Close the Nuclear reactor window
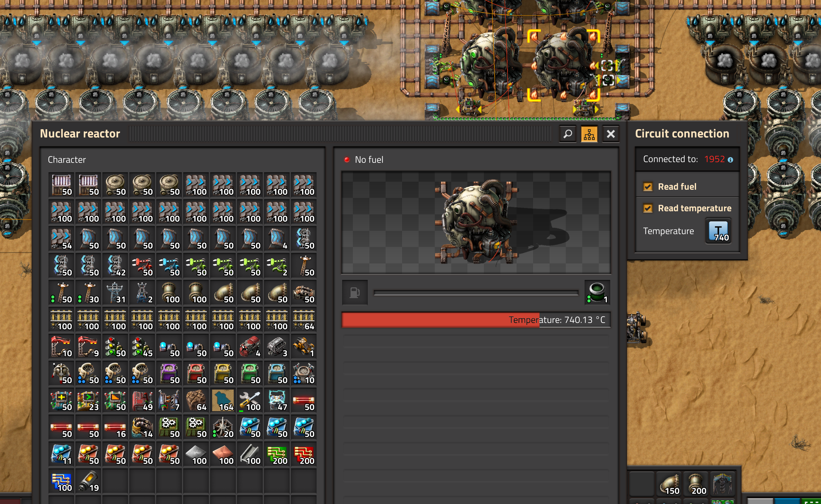This screenshot has width=821, height=504. [x=611, y=134]
